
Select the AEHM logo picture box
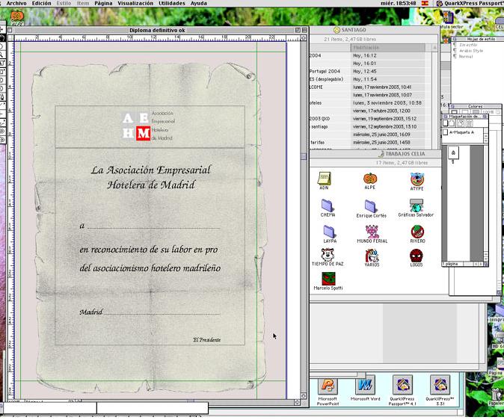pyautogui.click(x=150, y=126)
